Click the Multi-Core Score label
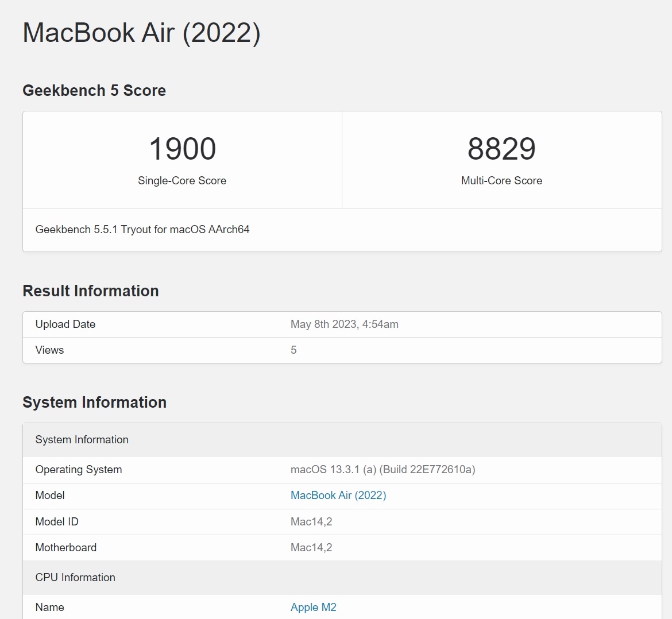672x619 pixels. tap(501, 181)
